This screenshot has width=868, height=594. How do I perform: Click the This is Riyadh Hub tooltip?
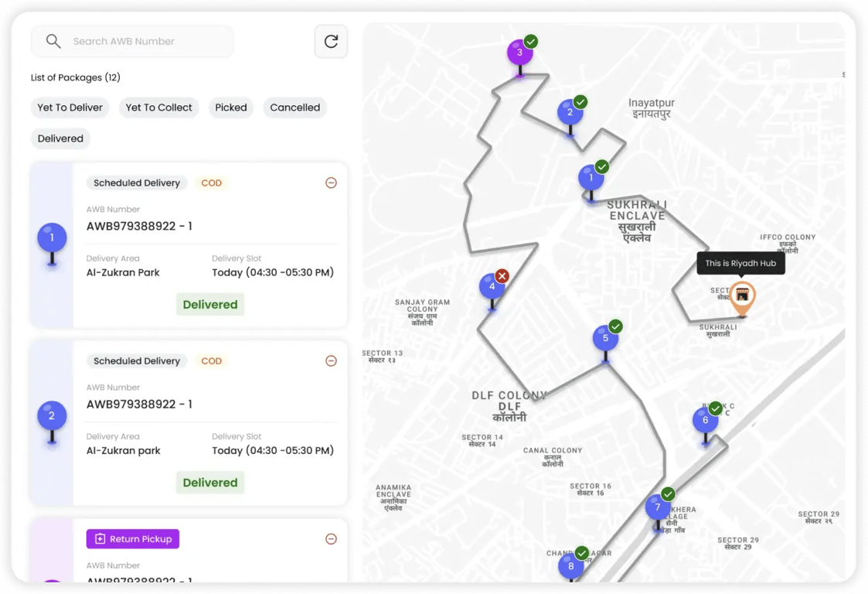tap(740, 263)
